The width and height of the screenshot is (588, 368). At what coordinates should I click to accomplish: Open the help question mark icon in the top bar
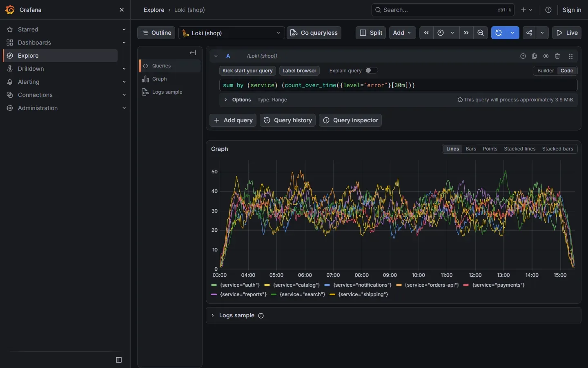pos(548,10)
